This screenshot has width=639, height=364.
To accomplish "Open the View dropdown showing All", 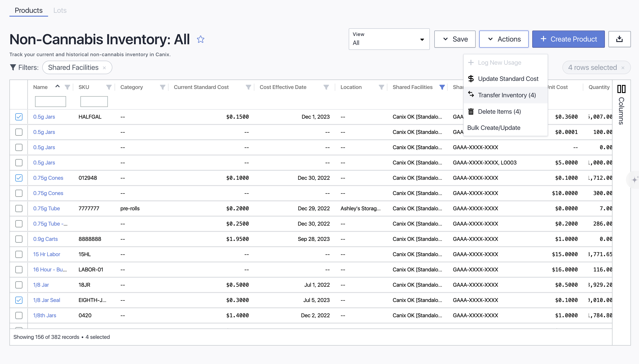I will [389, 39].
